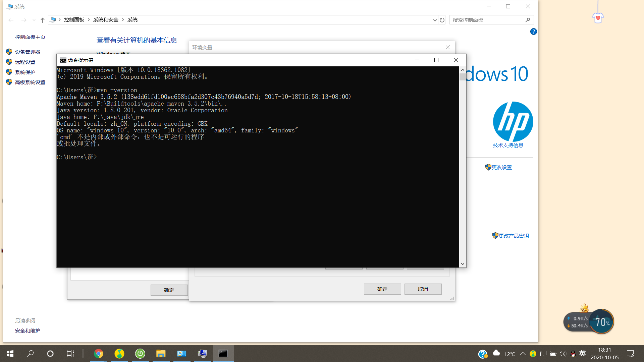Open Advanced System Settings link
The width and height of the screenshot is (644, 362).
pos(30,82)
